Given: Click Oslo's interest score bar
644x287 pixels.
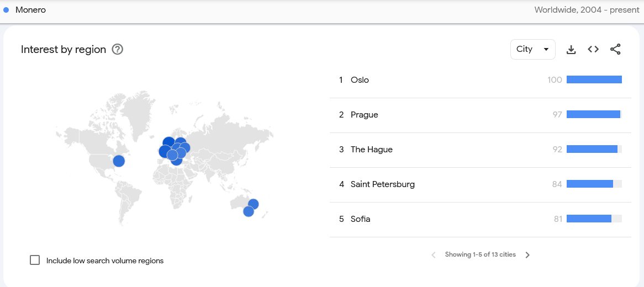Looking at the screenshot, I should (594, 80).
